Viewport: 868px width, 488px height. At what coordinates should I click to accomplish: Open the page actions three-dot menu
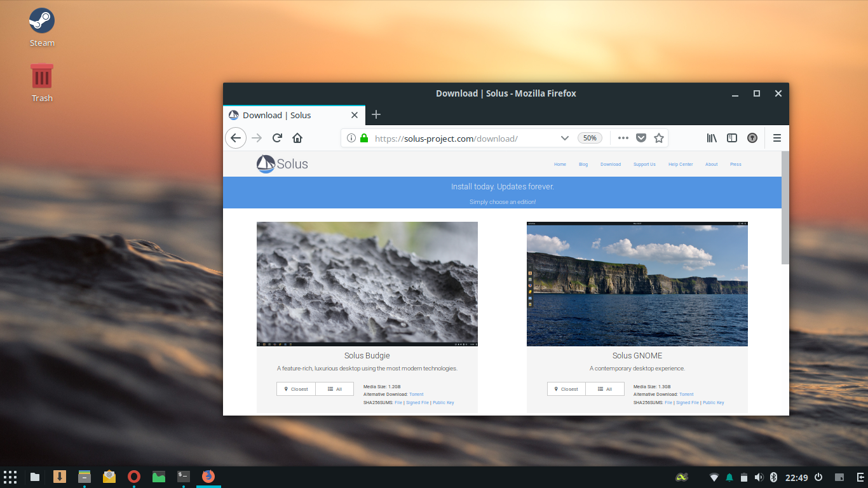[x=623, y=138]
